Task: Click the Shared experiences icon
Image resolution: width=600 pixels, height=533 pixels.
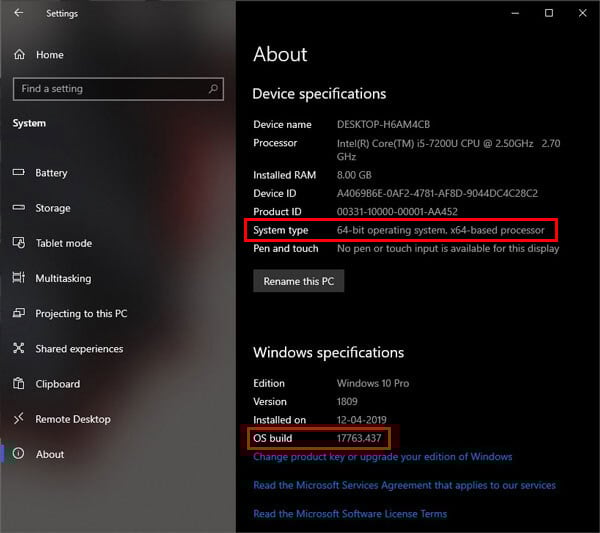Action: click(18, 348)
